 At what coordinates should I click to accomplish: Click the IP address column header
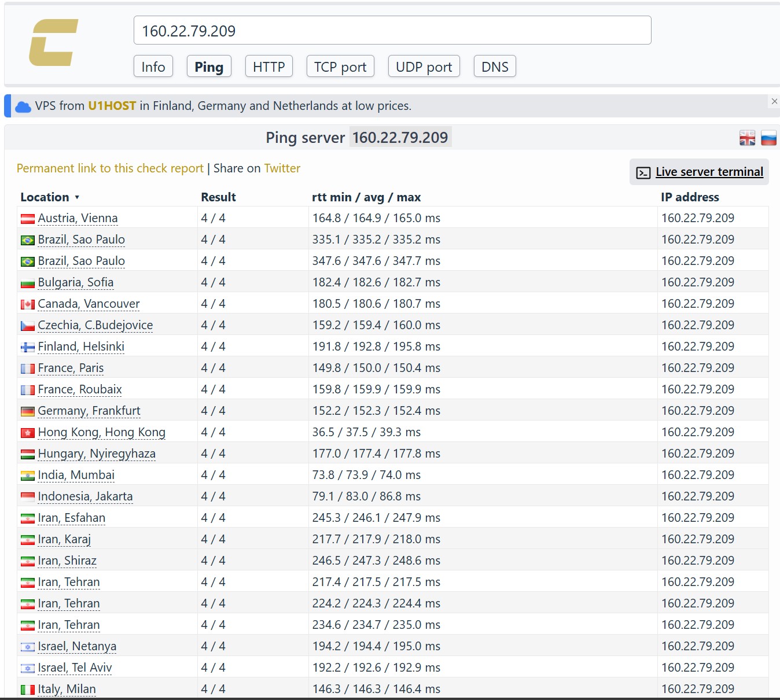point(690,197)
